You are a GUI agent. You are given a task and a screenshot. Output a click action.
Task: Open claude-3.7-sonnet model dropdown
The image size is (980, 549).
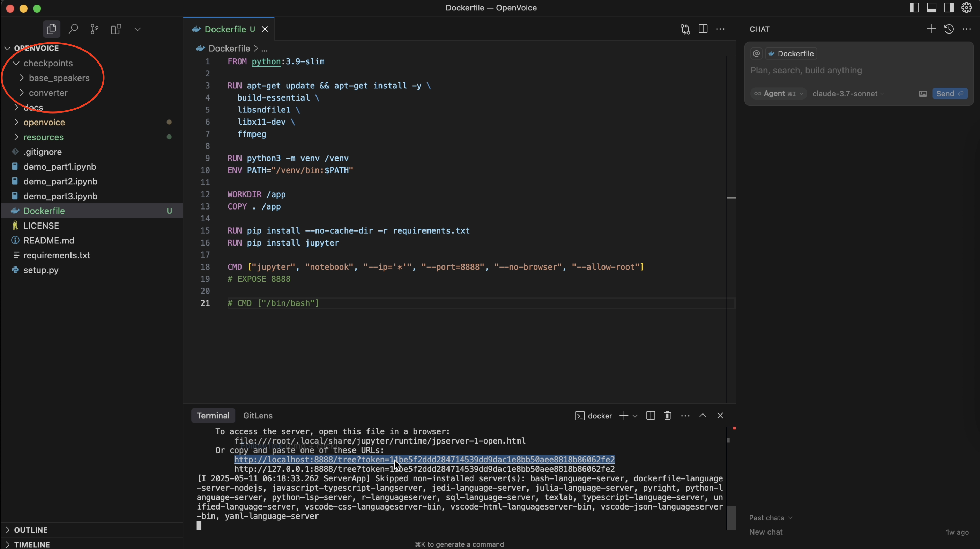(x=848, y=94)
